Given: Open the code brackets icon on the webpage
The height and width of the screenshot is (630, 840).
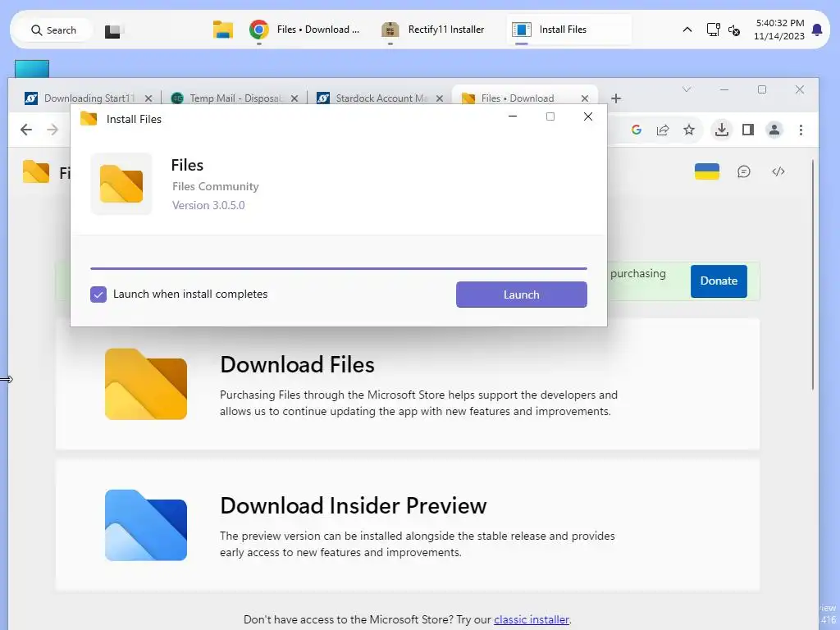Looking at the screenshot, I should point(778,171).
